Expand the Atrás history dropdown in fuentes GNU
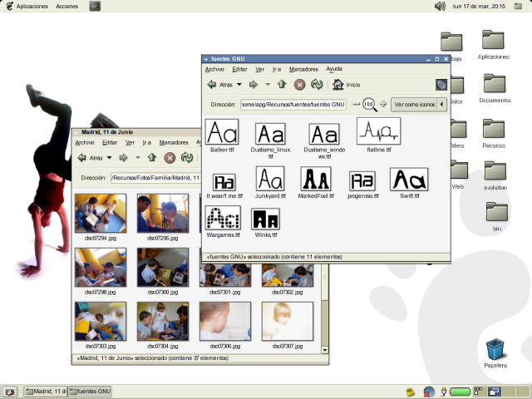The height and width of the screenshot is (399, 532). (239, 84)
